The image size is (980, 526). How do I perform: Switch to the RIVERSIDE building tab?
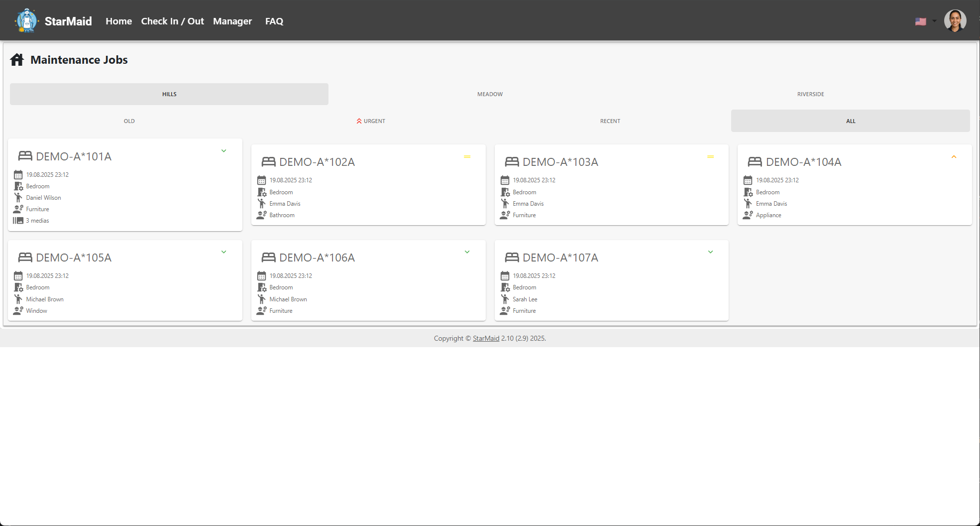[x=810, y=94]
